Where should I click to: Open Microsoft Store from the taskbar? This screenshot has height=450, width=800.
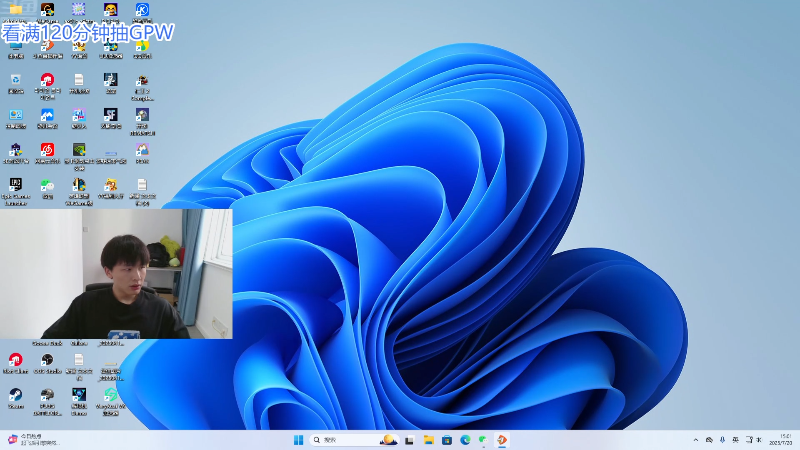[x=447, y=440]
